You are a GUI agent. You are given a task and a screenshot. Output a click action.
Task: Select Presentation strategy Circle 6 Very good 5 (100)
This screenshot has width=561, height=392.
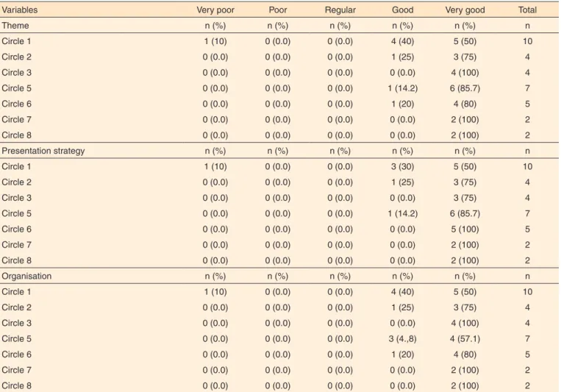click(465, 229)
